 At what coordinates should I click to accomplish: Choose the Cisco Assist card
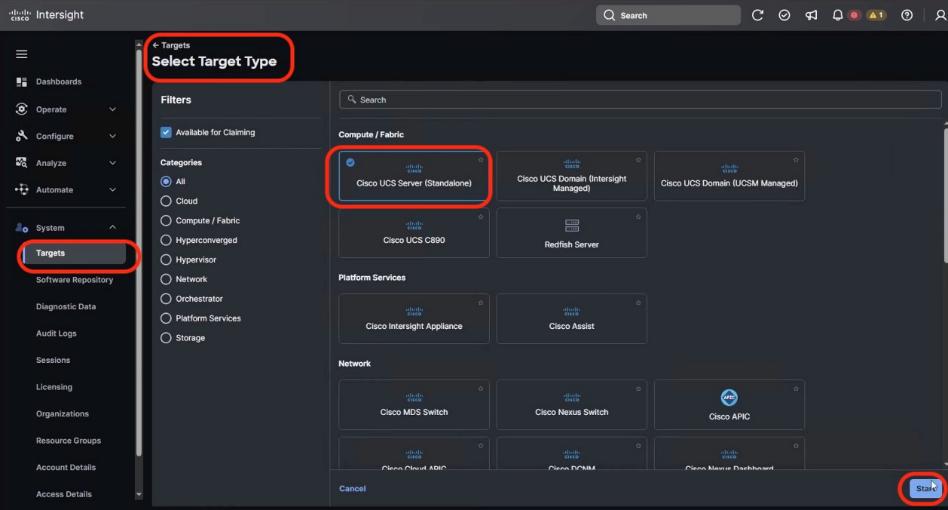571,318
